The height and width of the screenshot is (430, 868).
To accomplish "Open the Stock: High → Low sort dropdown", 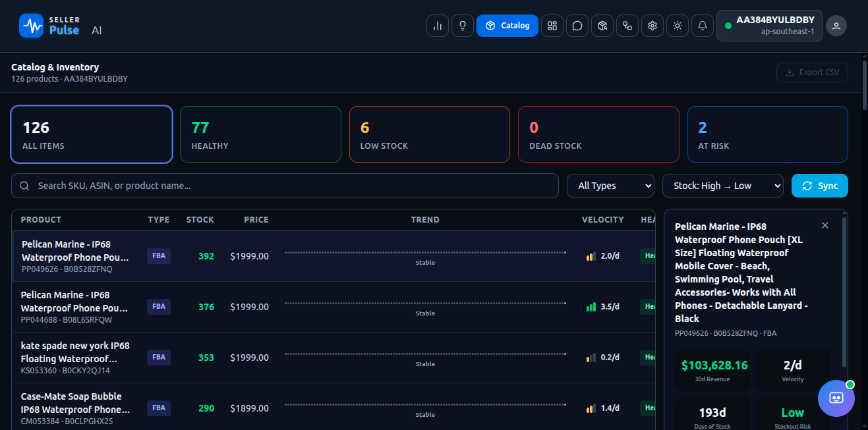I will pyautogui.click(x=723, y=186).
